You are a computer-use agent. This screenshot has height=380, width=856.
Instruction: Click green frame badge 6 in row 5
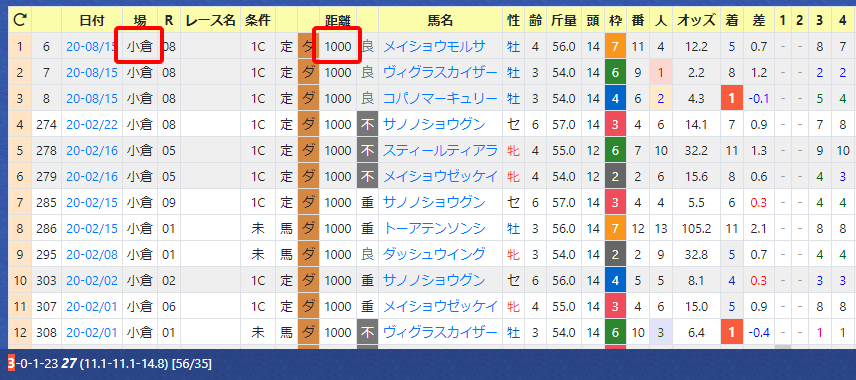click(615, 150)
